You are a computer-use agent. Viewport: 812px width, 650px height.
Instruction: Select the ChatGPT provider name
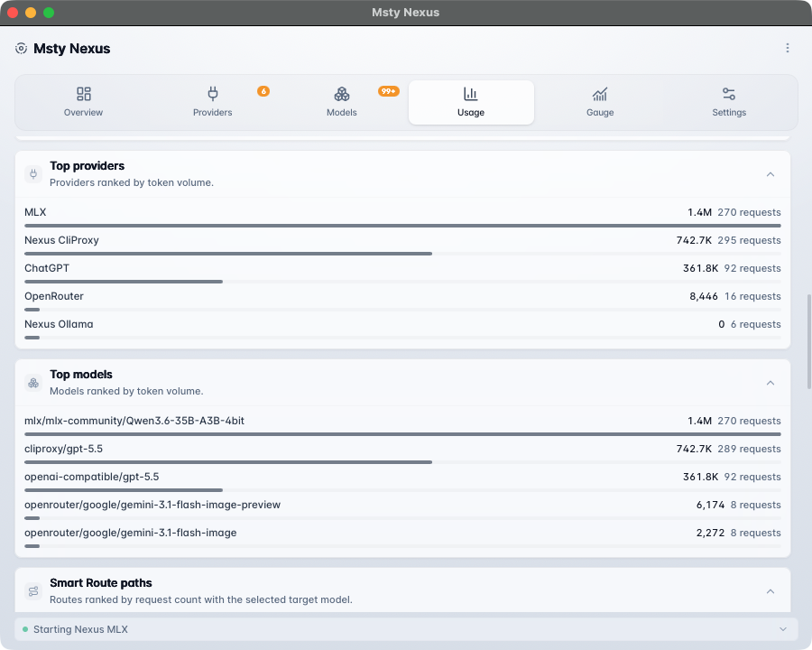click(x=47, y=268)
